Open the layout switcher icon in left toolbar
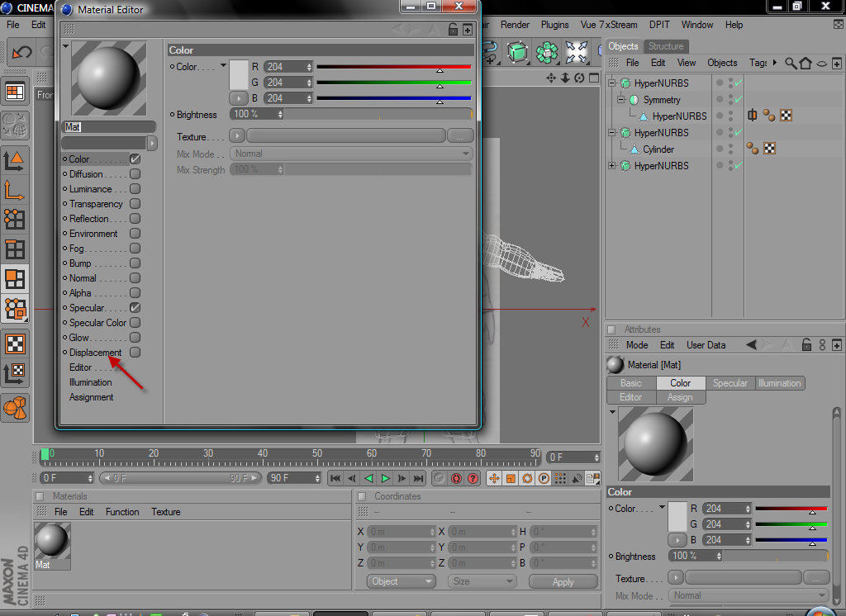 click(15, 92)
